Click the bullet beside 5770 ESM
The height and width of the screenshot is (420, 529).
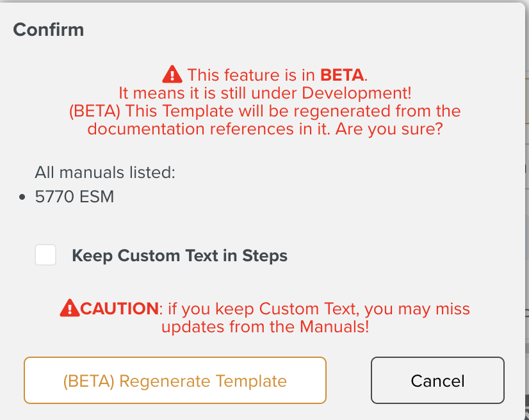22,197
